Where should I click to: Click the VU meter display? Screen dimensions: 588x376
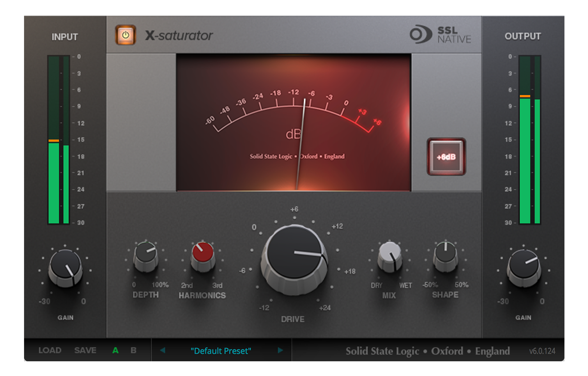click(294, 122)
